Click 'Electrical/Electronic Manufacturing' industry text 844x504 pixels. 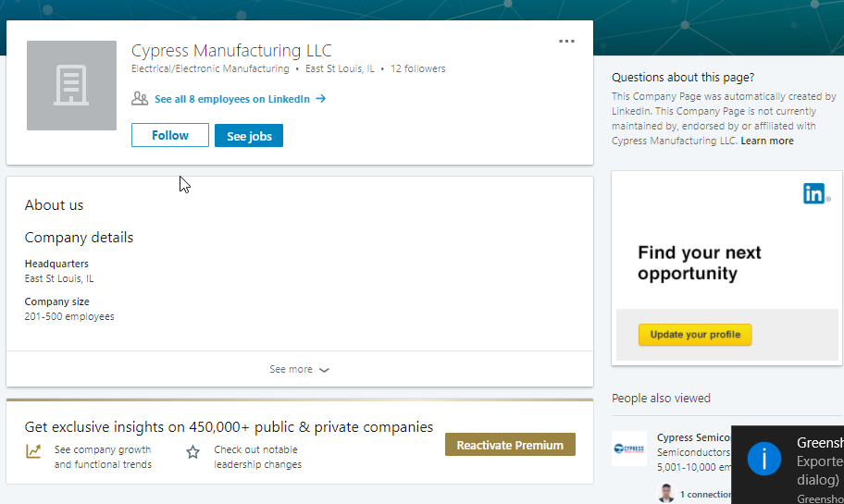[x=210, y=68]
